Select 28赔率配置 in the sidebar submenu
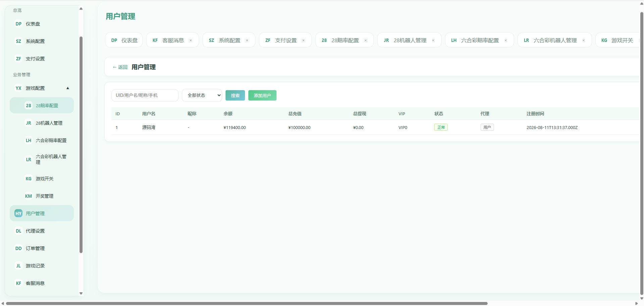644x306 pixels. click(x=42, y=106)
